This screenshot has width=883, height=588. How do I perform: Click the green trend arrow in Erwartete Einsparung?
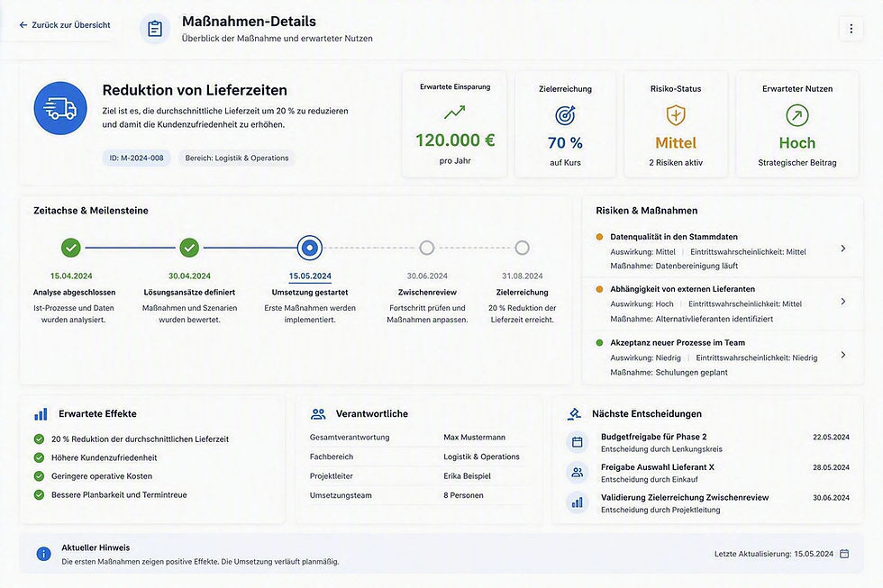point(454,112)
